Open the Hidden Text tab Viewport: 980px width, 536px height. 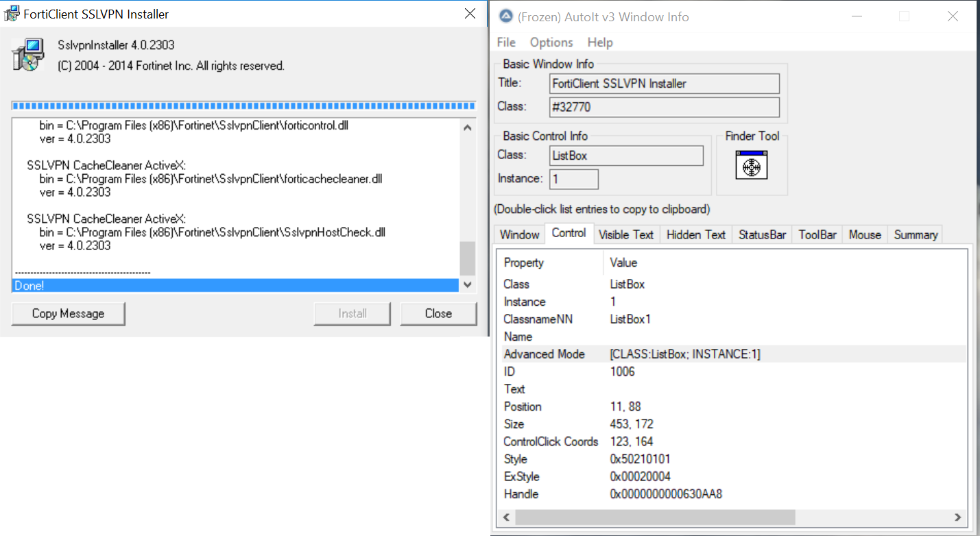[696, 234]
